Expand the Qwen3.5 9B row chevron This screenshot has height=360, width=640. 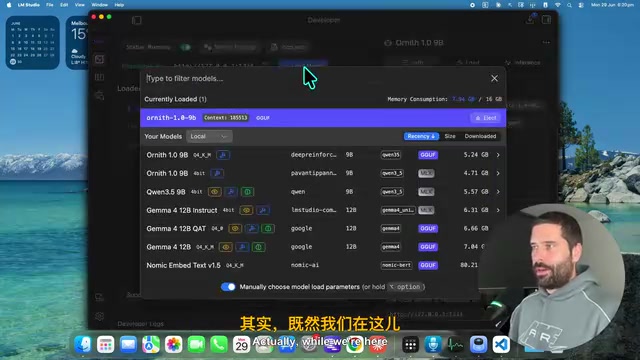pos(498,192)
